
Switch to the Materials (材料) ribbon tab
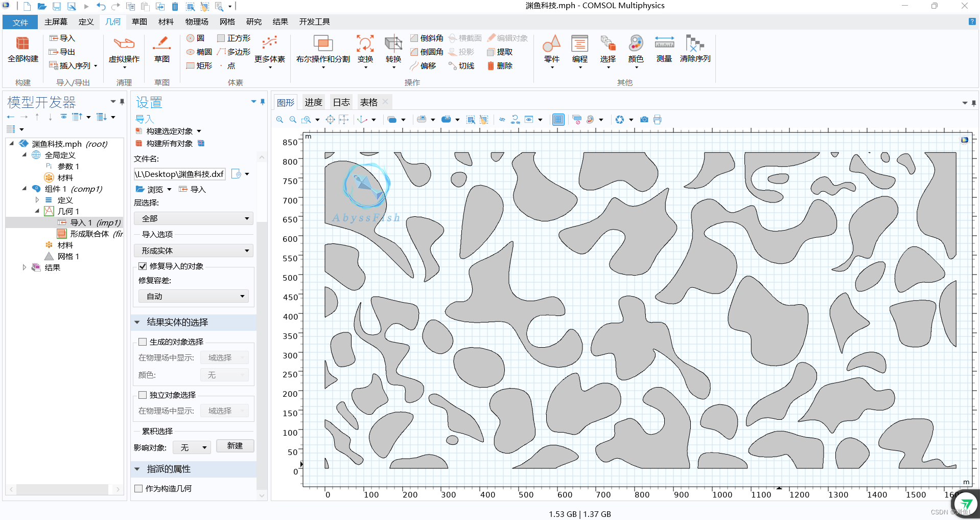(166, 22)
